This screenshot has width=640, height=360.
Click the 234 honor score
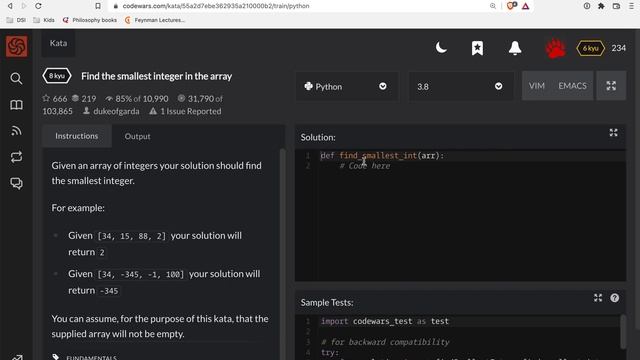618,48
